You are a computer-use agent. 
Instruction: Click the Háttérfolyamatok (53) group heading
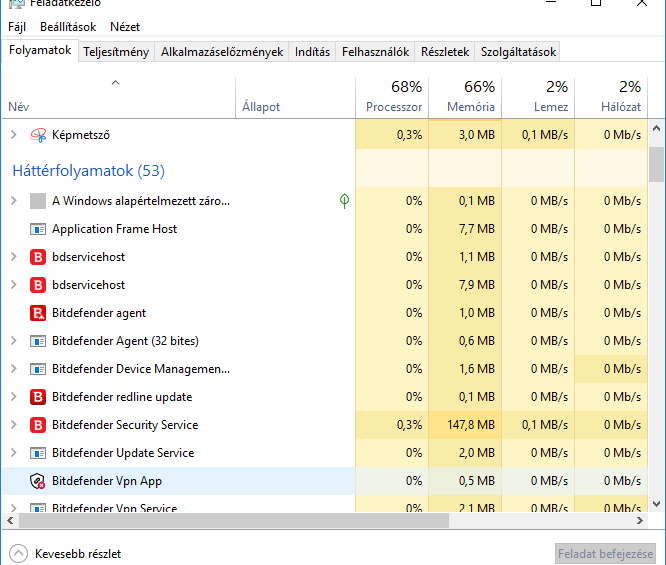[88, 171]
